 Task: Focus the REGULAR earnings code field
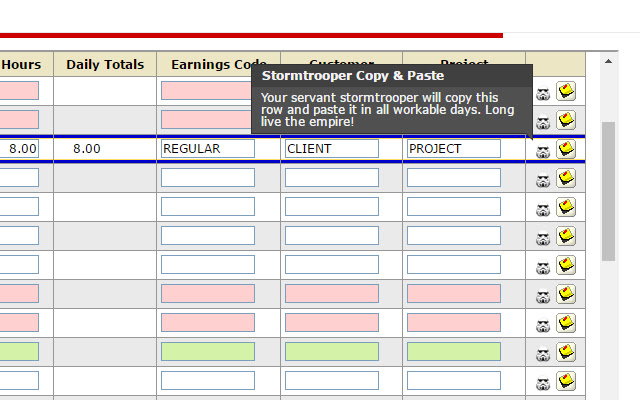pyautogui.click(x=208, y=149)
